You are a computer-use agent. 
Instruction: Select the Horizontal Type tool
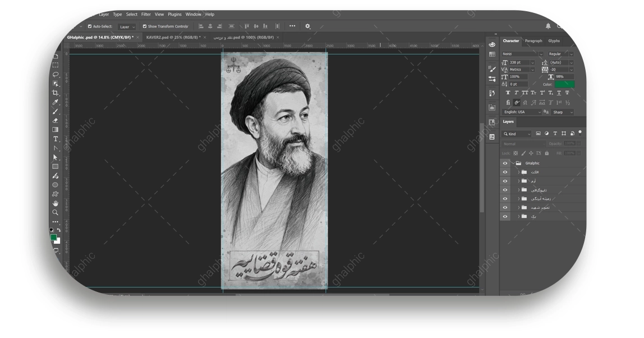[56, 139]
